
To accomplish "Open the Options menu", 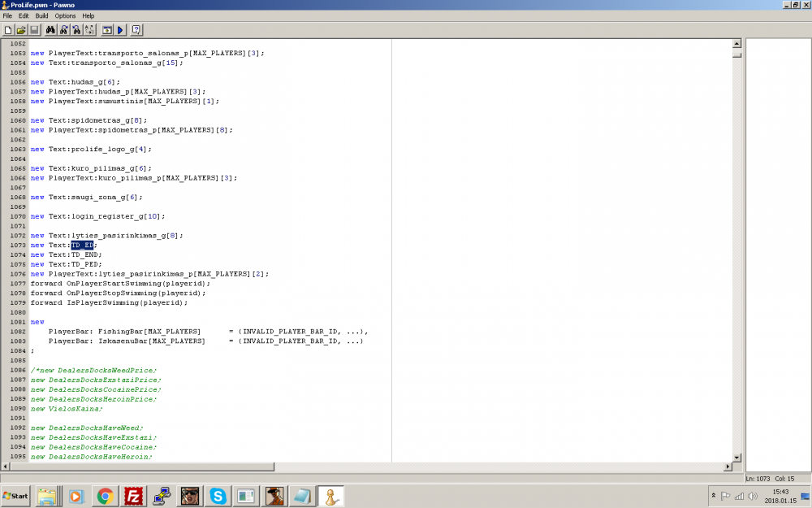I will [65, 16].
